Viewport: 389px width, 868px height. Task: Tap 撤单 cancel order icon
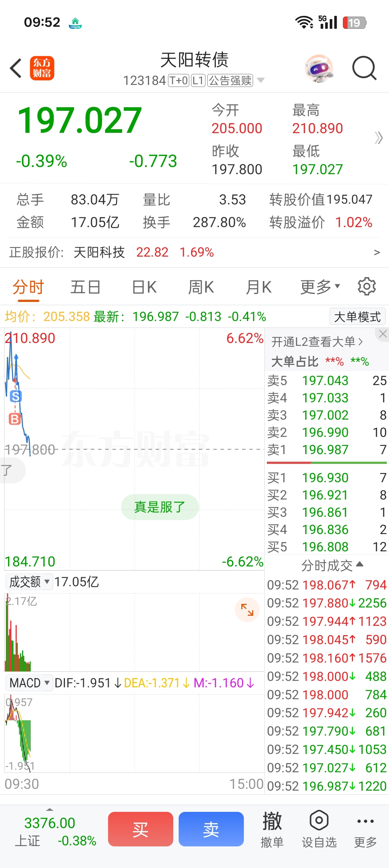[x=272, y=829]
